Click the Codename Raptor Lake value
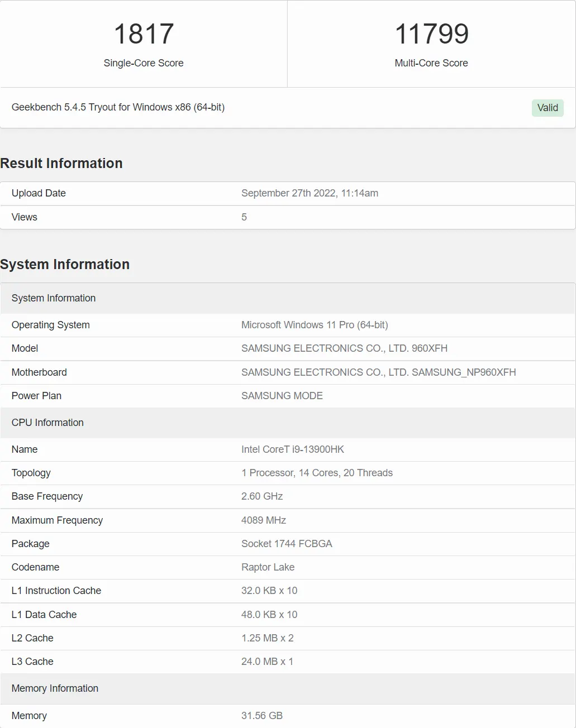 coord(268,567)
